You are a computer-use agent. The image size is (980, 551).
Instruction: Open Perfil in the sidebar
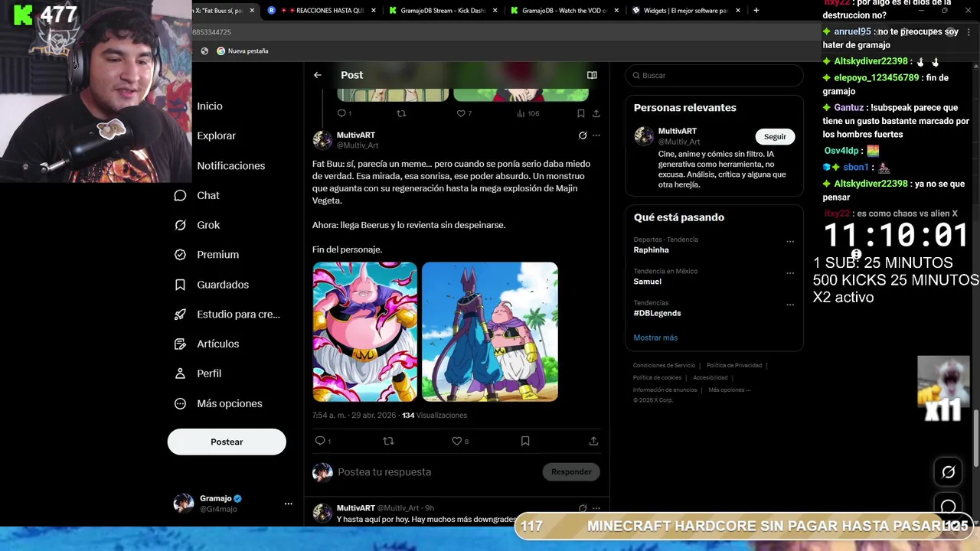coord(198,373)
